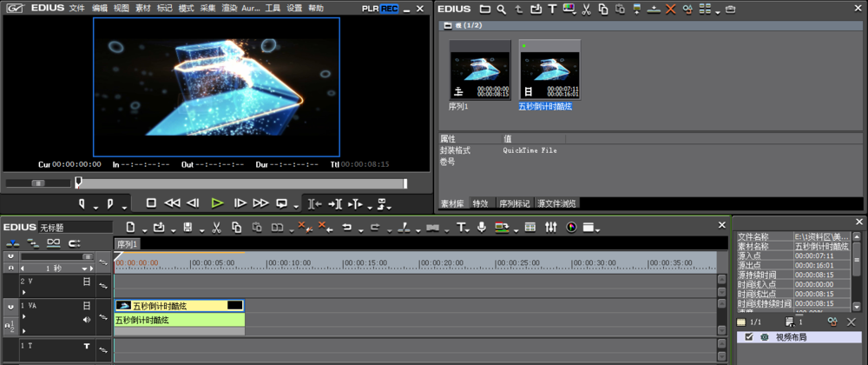Toggle video display on the 2 V track
The height and width of the screenshot is (365, 868).
[86, 282]
